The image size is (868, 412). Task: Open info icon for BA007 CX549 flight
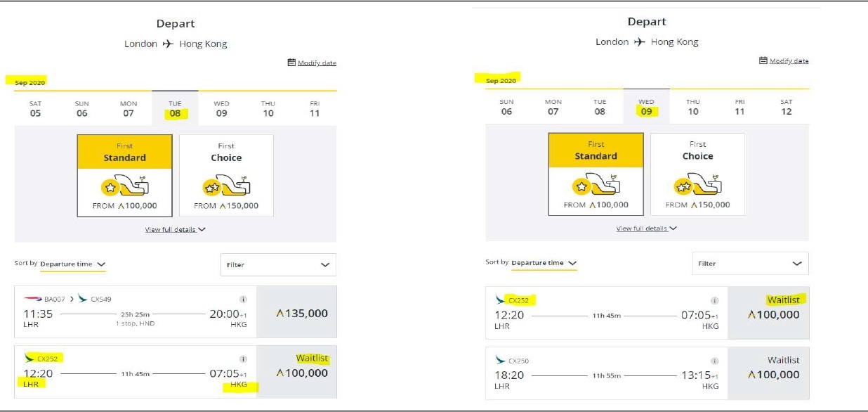243,299
